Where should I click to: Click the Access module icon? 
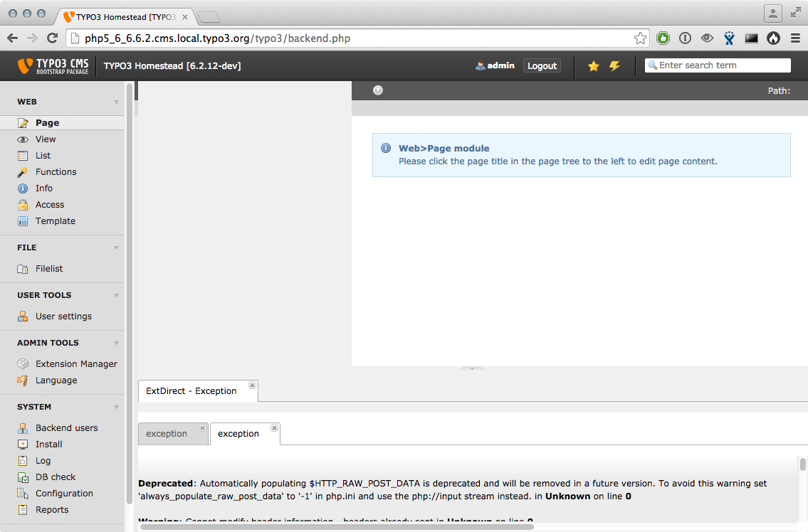(x=24, y=204)
